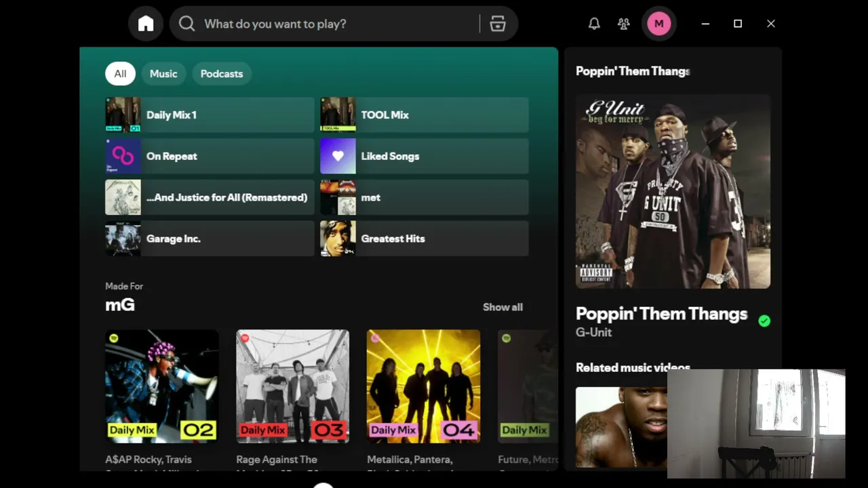Maximize the Spotify window
This screenshot has height=488, width=868.
738,24
